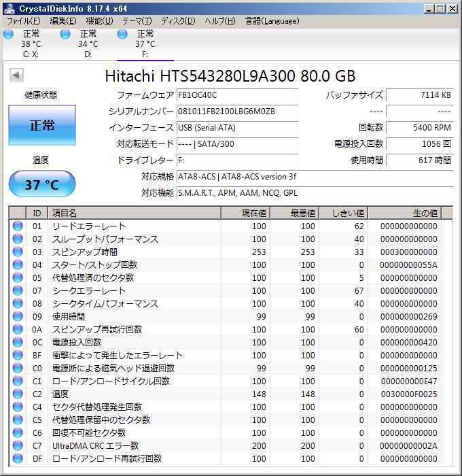Click raw value 0000000055A in row 04
The image size is (462, 476).
click(x=408, y=265)
